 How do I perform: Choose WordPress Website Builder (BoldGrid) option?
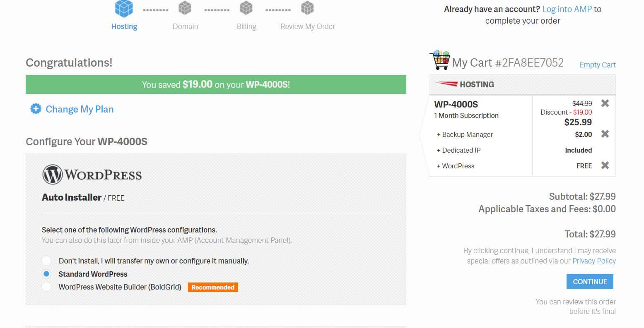[x=46, y=287]
